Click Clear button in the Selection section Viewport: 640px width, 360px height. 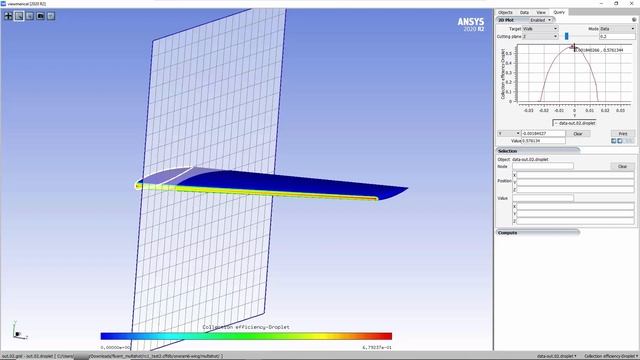[x=622, y=167]
